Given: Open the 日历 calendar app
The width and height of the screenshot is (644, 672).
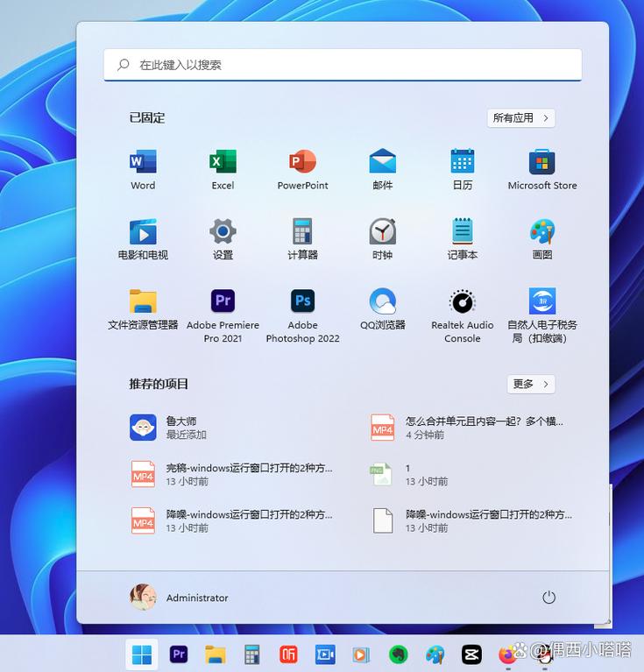Looking at the screenshot, I should click(x=463, y=170).
